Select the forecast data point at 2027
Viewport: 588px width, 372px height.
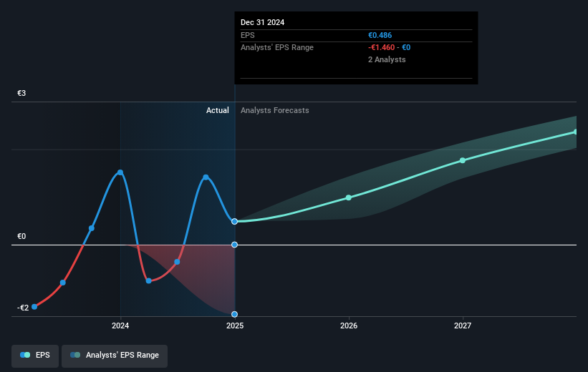pyautogui.click(x=463, y=160)
